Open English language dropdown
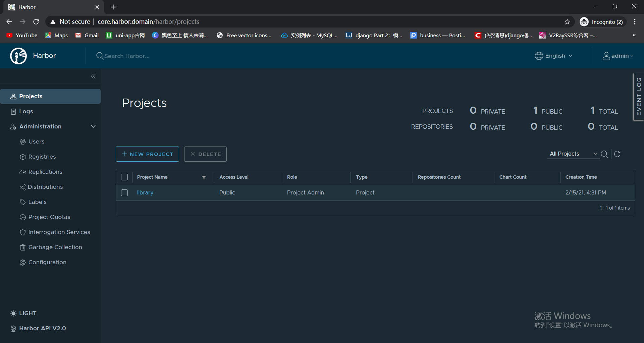The width and height of the screenshot is (644, 343). (553, 56)
